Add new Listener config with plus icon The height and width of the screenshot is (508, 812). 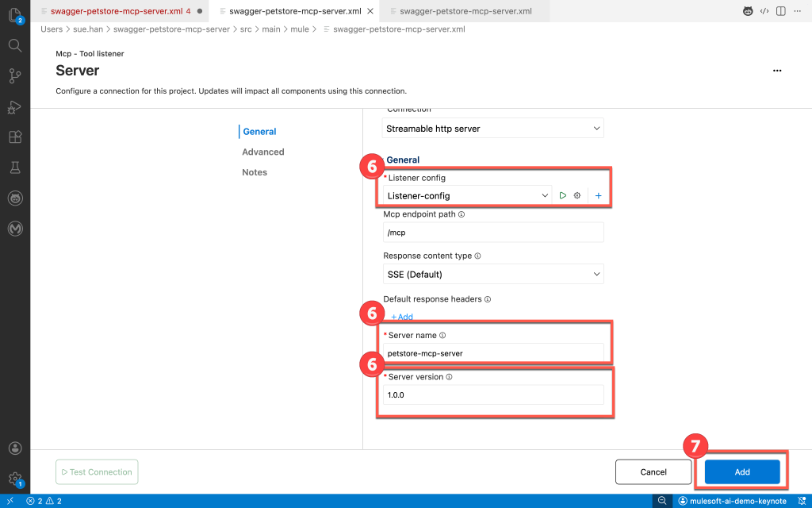(x=598, y=195)
